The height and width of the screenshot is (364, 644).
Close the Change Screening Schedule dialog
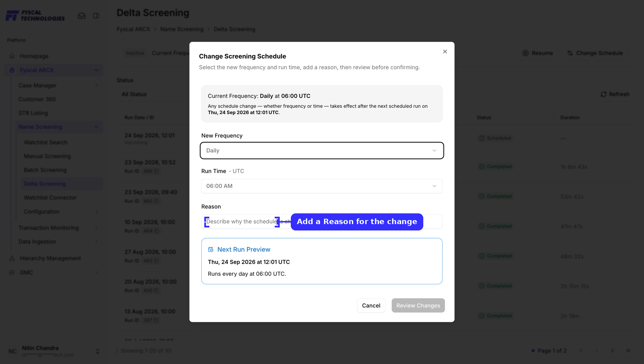point(445,51)
